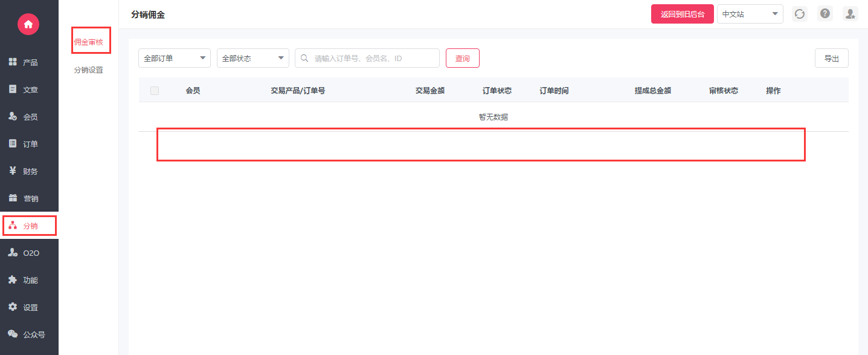The image size is (868, 355).
Task: Click the 返回到旧后台 button
Action: [682, 14]
